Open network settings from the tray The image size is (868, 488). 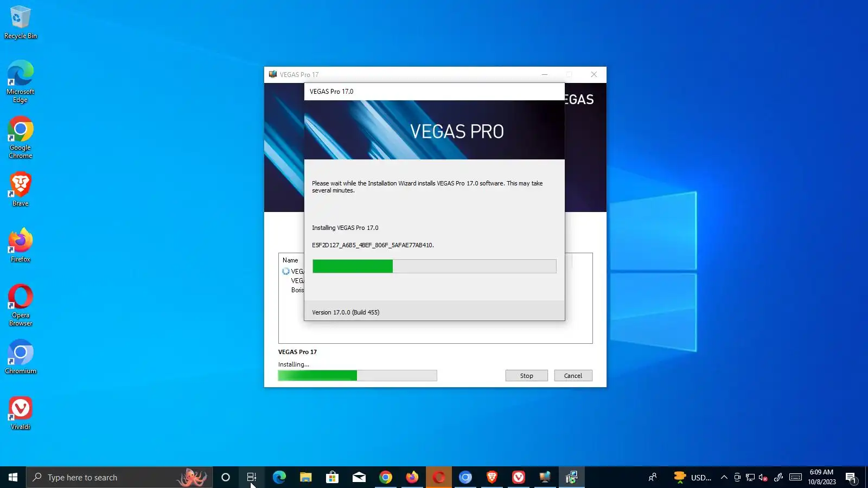750,477
